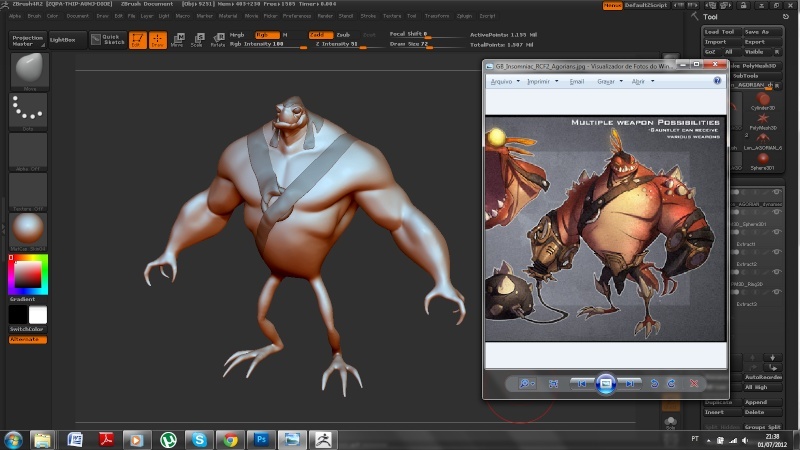This screenshot has height=450, width=800.
Task: Toggle the M material channel button
Action: coord(285,35)
